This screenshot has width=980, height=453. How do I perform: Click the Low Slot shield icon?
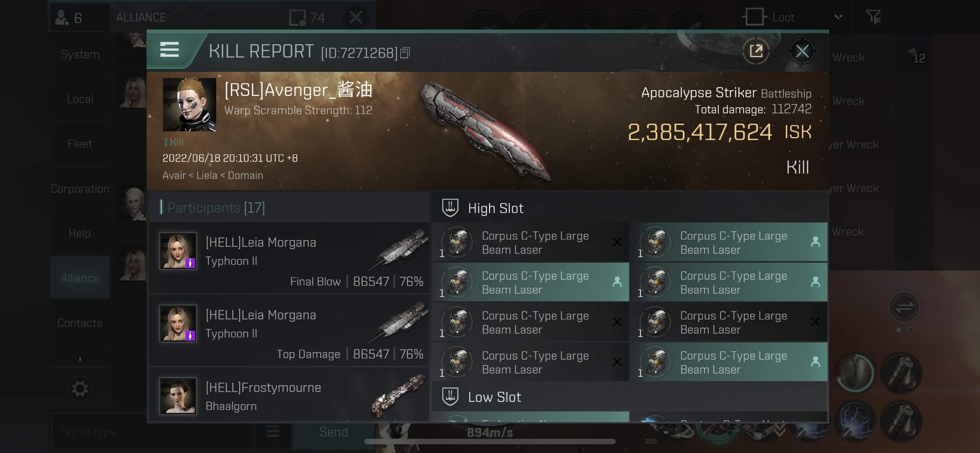pyautogui.click(x=450, y=397)
